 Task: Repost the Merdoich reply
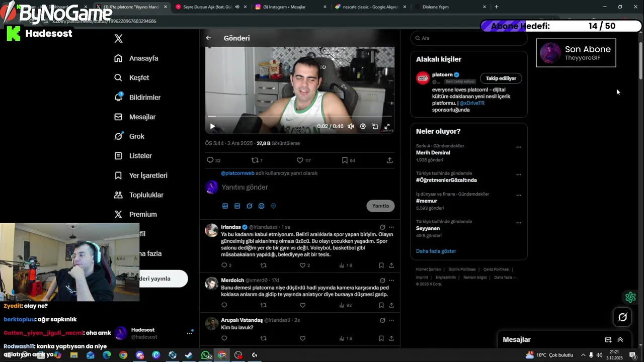pyautogui.click(x=263, y=305)
